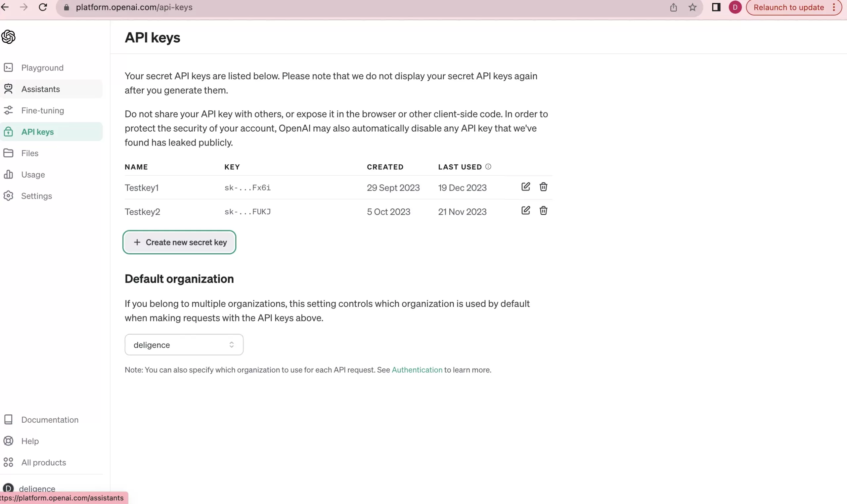
Task: Select the deligence organization dropdown
Action: point(184,344)
